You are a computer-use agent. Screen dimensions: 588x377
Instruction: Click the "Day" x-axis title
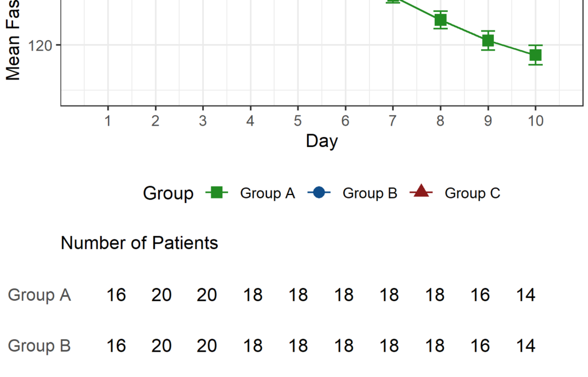pos(322,141)
